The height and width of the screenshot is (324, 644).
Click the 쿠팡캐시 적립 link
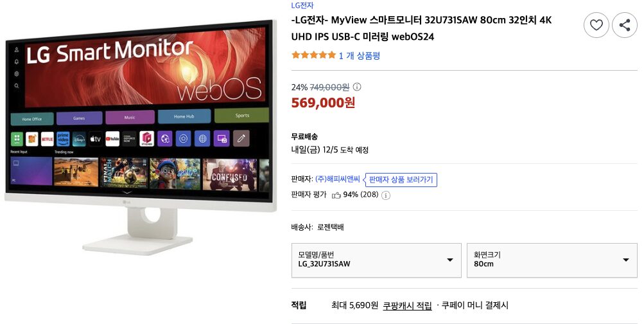pos(407,305)
